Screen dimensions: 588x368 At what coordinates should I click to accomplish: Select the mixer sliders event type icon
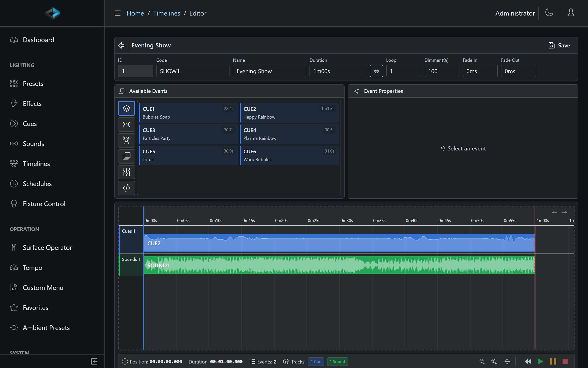point(127,172)
